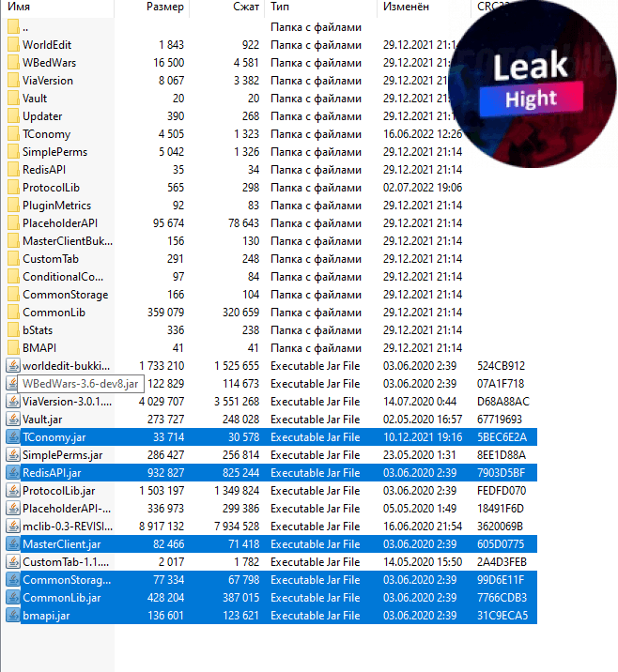Click the WBedWars-3.6-dev8.jar tooltip name
Image resolution: width=618 pixels, height=672 pixels.
pos(81,384)
